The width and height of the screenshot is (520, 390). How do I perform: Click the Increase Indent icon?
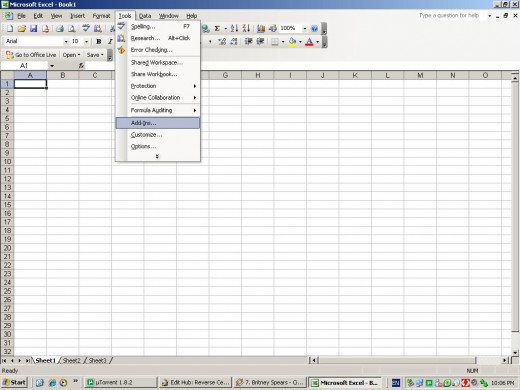click(x=260, y=41)
